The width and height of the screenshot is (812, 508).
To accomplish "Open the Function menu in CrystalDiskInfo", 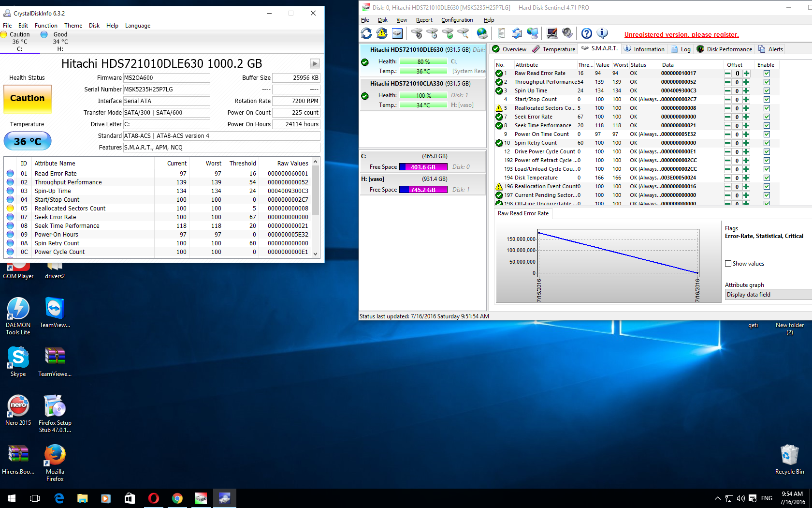I will [46, 26].
